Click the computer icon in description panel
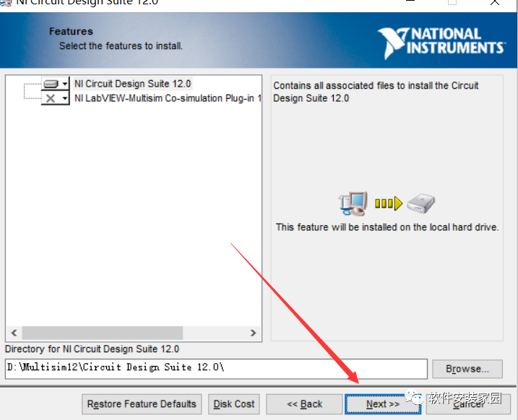 tap(353, 204)
